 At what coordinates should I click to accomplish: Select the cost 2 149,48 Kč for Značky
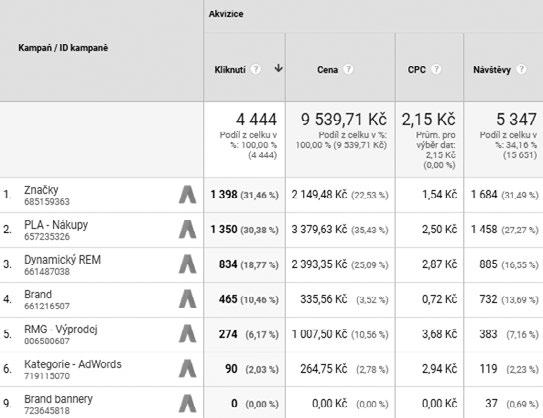click(319, 195)
